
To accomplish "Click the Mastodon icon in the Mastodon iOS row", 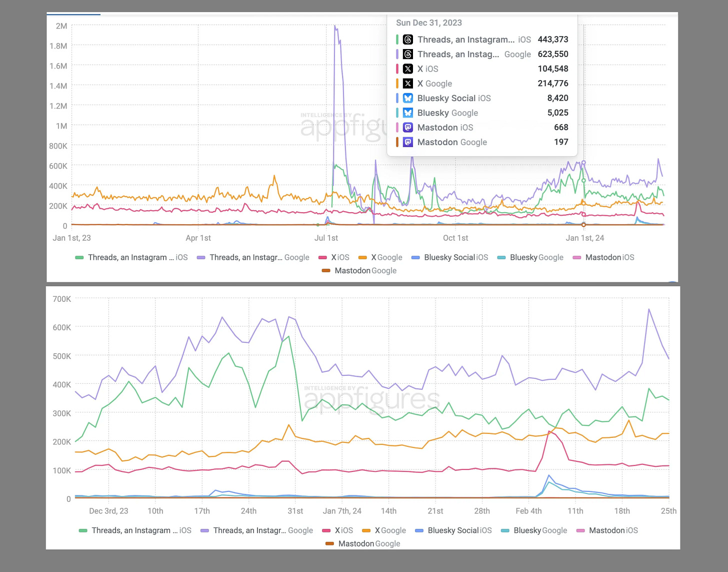I will (408, 128).
